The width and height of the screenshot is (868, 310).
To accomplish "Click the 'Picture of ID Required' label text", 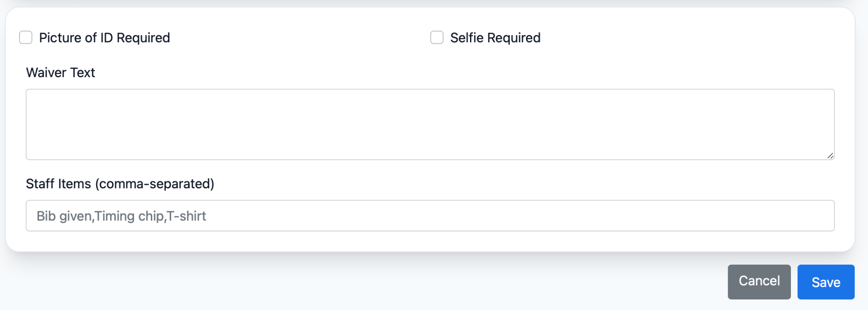I will coord(104,38).
